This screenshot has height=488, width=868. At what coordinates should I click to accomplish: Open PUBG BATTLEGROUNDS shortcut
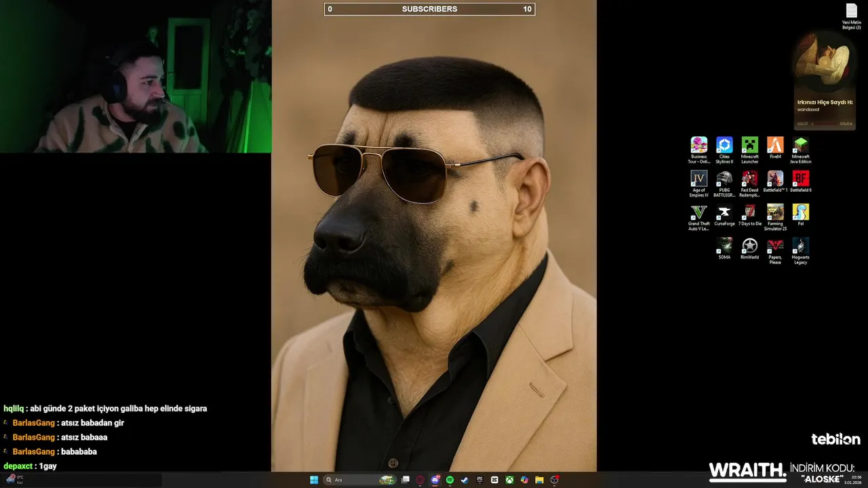[724, 184]
